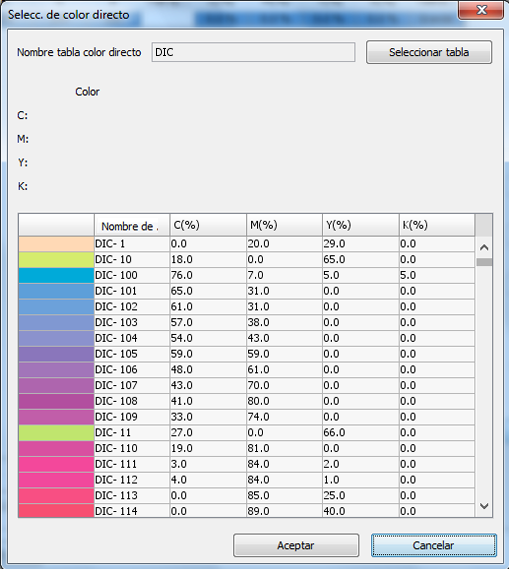The height and width of the screenshot is (569, 509).
Task: Select the DIC- 112 row name
Action: pos(116,480)
